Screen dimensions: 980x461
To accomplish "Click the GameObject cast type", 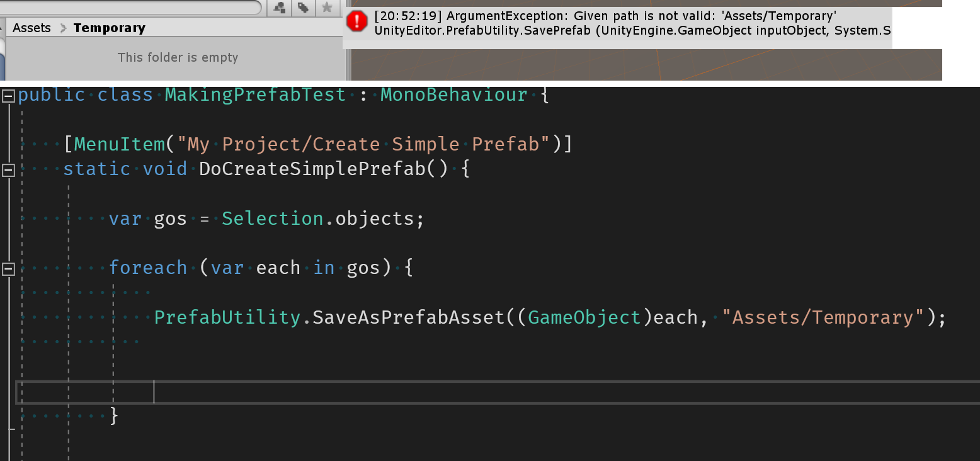I will [x=584, y=317].
